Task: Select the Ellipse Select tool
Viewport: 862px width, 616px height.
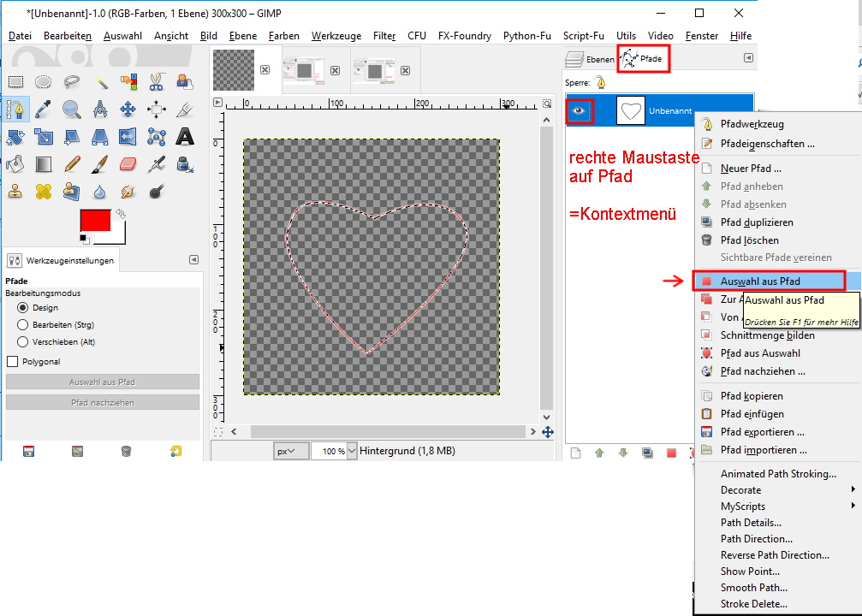Action: tap(44, 82)
